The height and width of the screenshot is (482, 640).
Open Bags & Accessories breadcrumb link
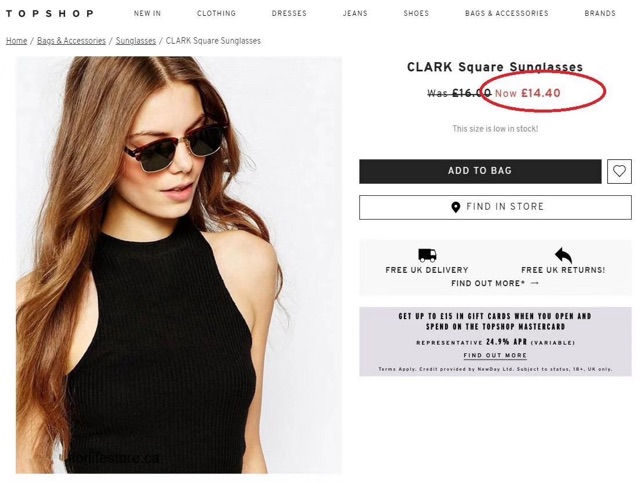coord(71,41)
